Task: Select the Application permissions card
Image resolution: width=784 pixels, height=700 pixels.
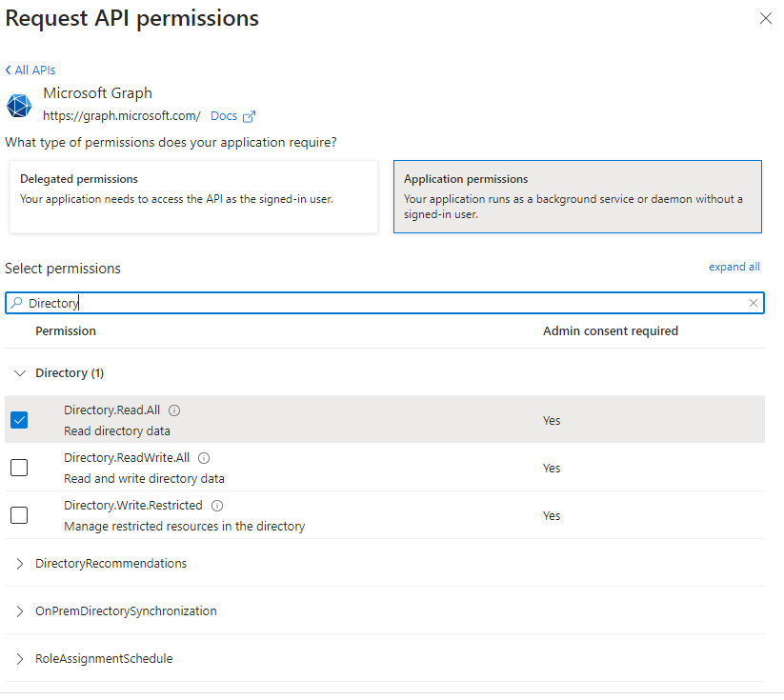Action: coord(577,196)
